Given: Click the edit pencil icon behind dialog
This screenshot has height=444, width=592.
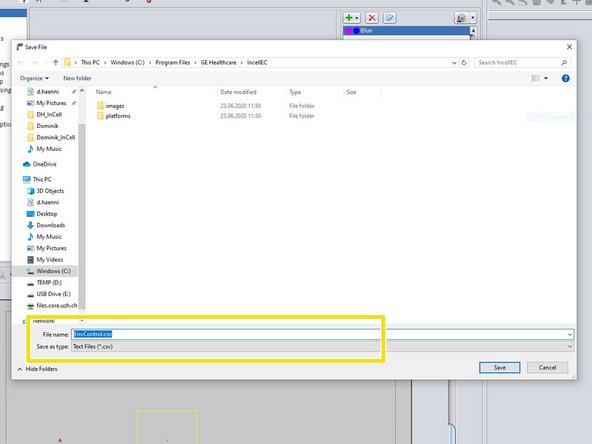Looking at the screenshot, I should click(x=389, y=18).
